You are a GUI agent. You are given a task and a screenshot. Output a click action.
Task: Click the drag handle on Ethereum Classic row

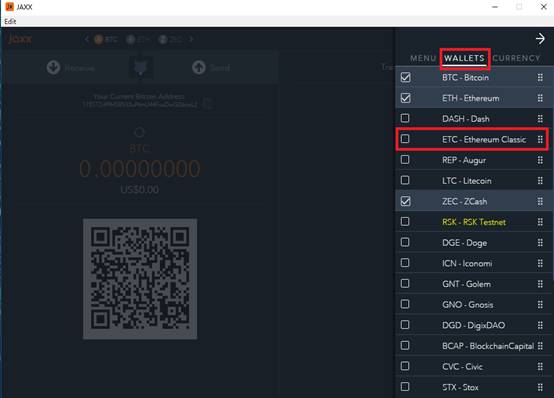point(540,139)
